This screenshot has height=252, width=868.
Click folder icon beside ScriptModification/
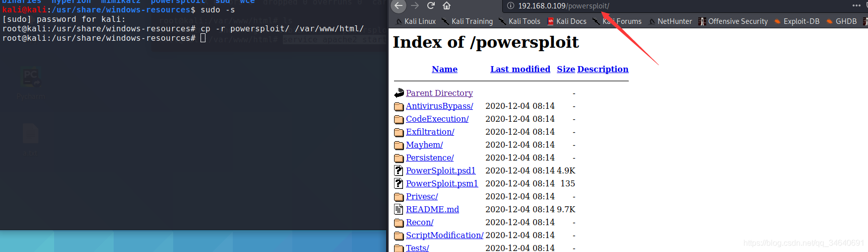point(399,236)
